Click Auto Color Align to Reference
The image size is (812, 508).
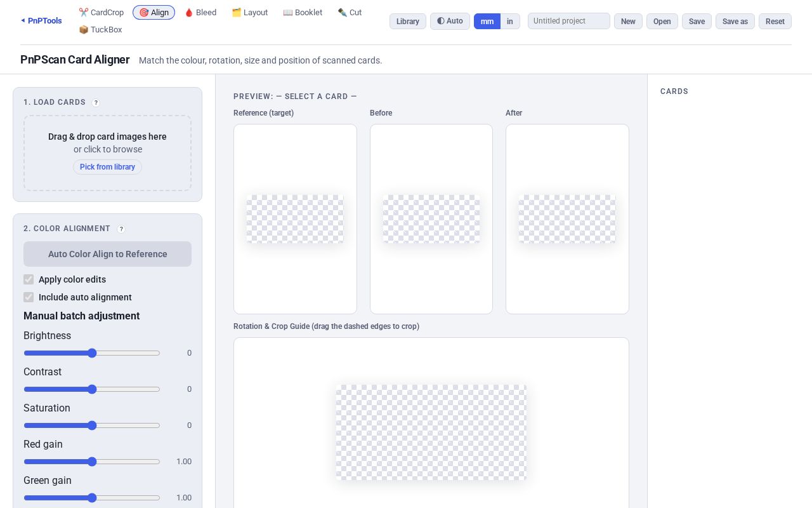tap(107, 254)
